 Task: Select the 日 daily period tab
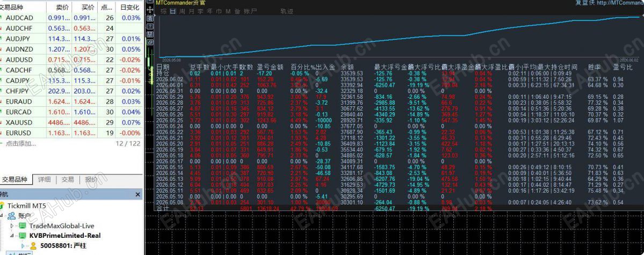tap(173, 11)
